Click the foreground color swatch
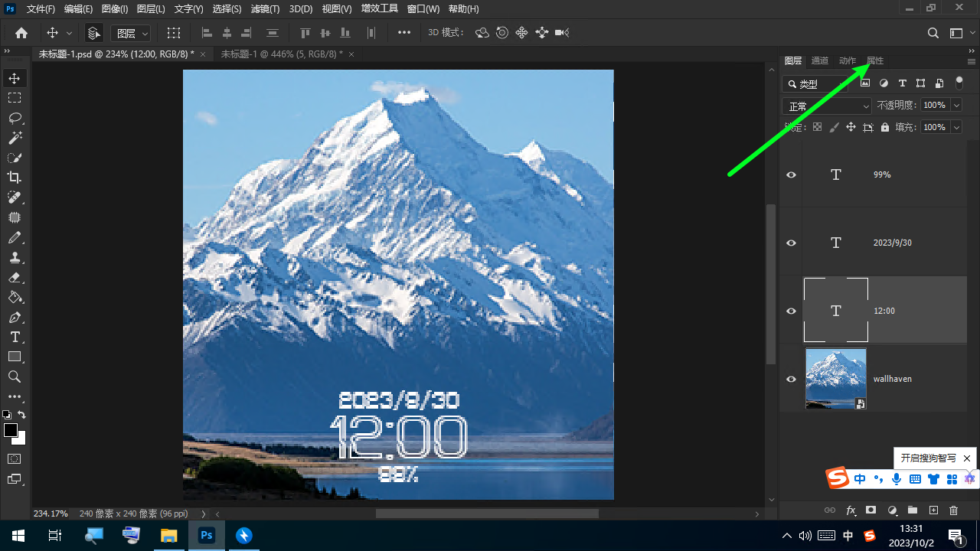 11,430
